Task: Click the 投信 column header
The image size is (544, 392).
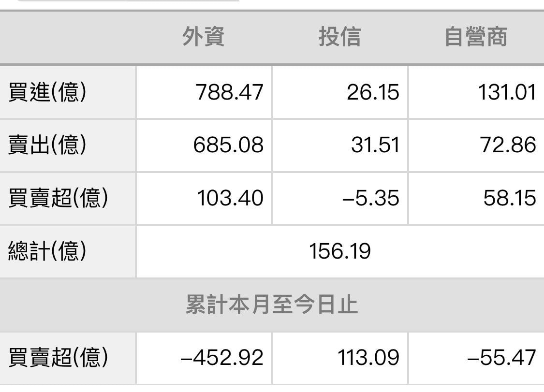Action: (x=339, y=37)
